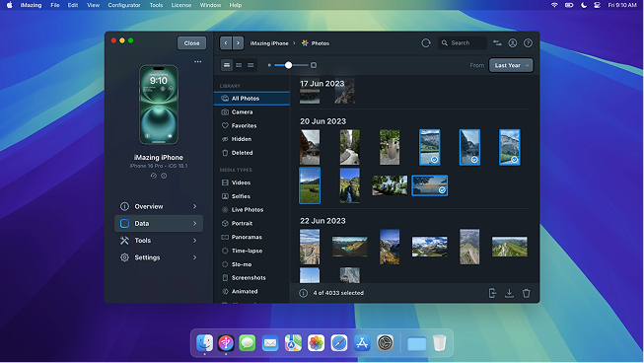Open Finder from the dock

[x=204, y=343]
